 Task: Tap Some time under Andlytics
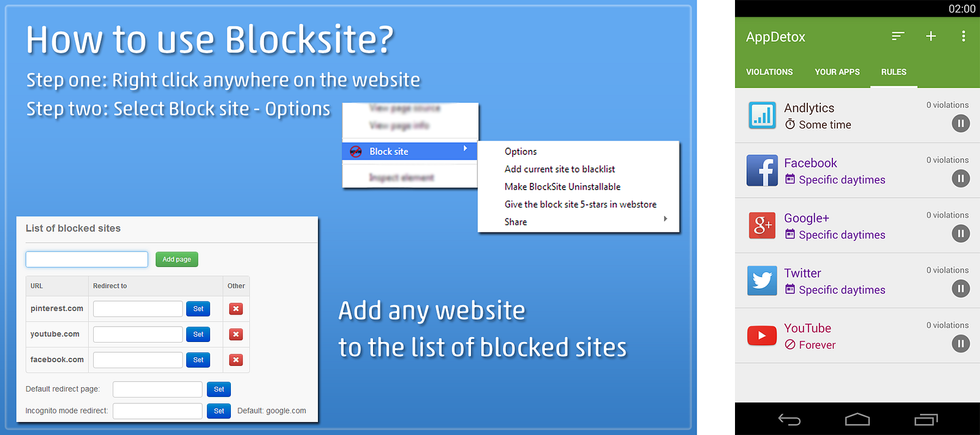(825, 125)
